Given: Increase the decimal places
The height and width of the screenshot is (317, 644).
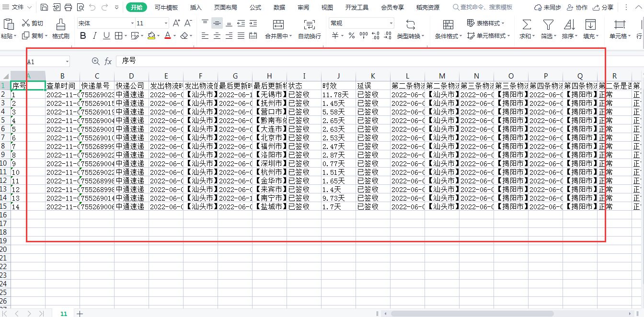Looking at the screenshot, I should pyautogui.click(x=376, y=36).
